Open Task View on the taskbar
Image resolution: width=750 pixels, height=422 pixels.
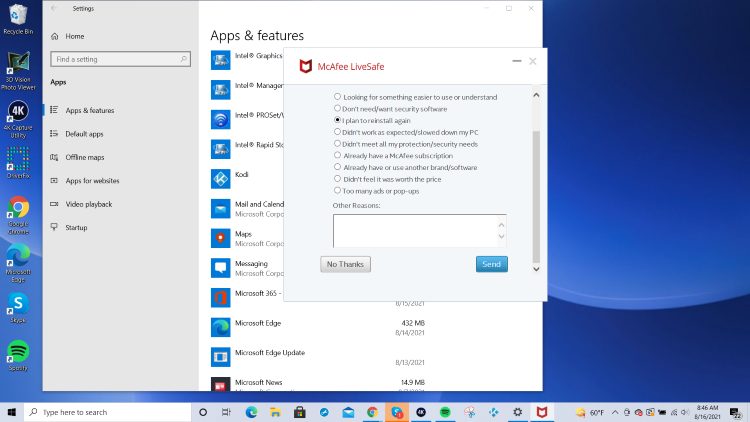click(226, 412)
